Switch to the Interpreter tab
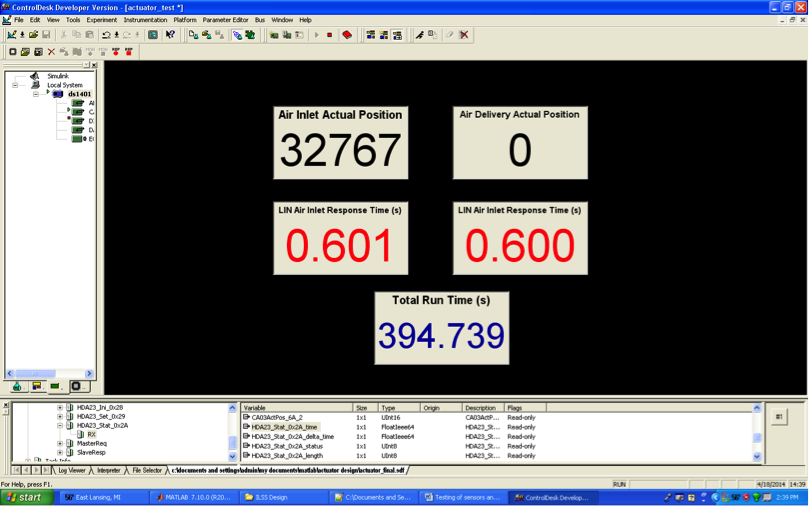The width and height of the screenshot is (809, 506). click(108, 470)
